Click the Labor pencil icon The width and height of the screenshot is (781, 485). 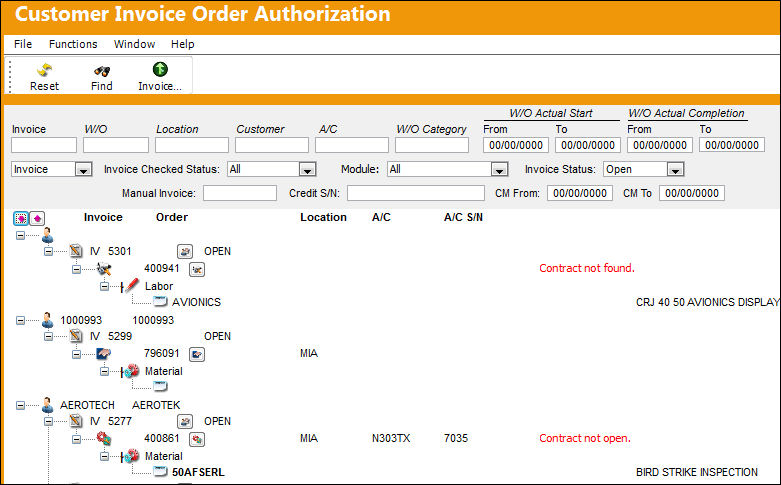(x=131, y=285)
